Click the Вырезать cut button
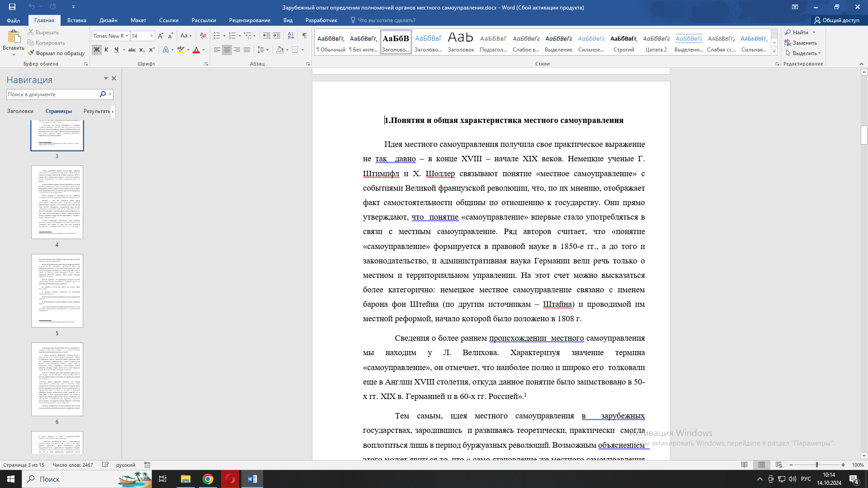This screenshot has height=488, width=868. (x=43, y=33)
